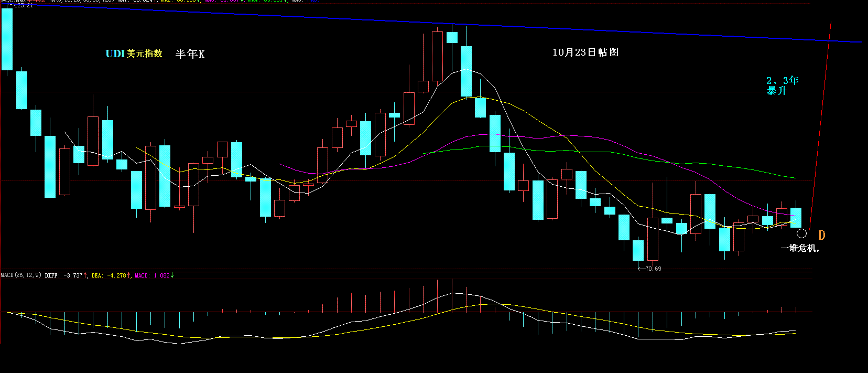This screenshot has width=868, height=373.
Task: Click the small white circle marker near D
Action: [x=801, y=233]
